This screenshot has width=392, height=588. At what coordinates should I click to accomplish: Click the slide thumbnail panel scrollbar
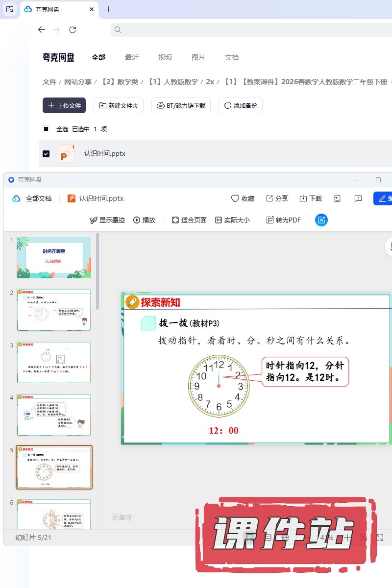click(x=98, y=269)
